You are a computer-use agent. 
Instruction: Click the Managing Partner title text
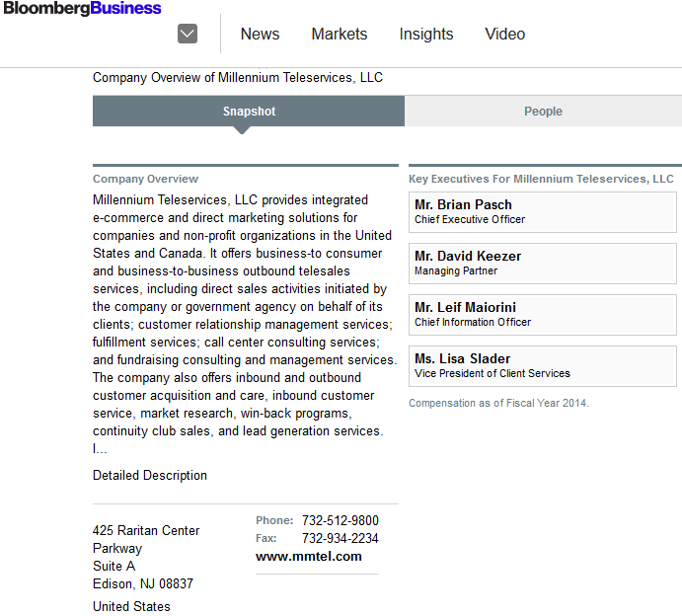coord(456,270)
